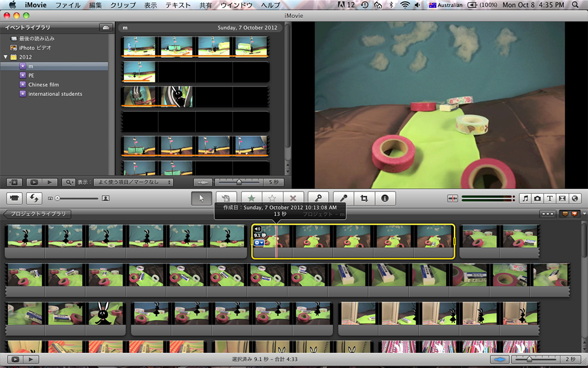Image resolution: width=588 pixels, height=368 pixels.
Task: Toggle the audio skimming button
Action: pyautogui.click(x=453, y=198)
